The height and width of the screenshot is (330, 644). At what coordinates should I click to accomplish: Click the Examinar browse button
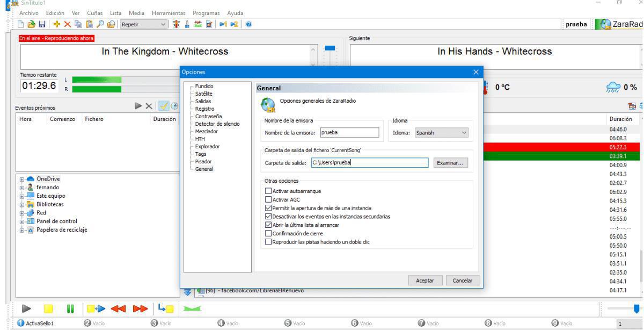point(451,163)
